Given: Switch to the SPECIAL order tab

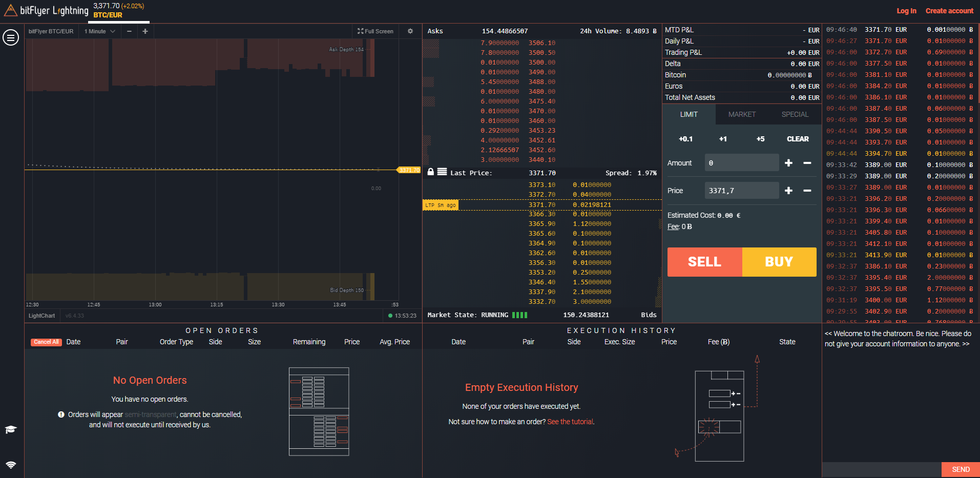Looking at the screenshot, I should click(795, 114).
